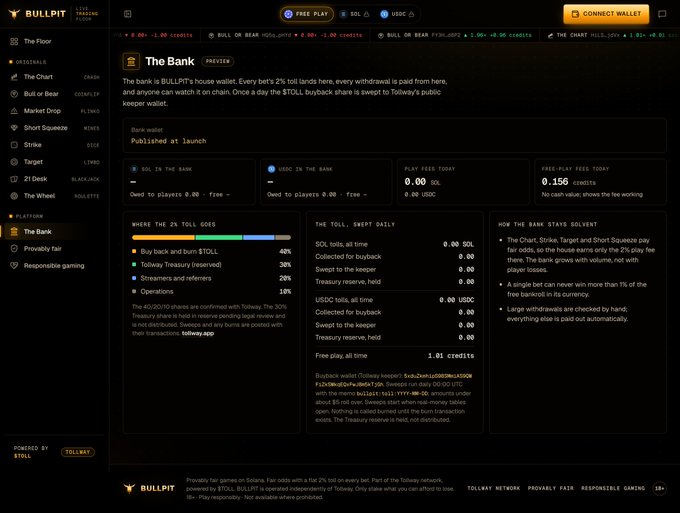Click the Buyback wallet keeper address
The height and width of the screenshot is (513, 680).
[x=394, y=380]
